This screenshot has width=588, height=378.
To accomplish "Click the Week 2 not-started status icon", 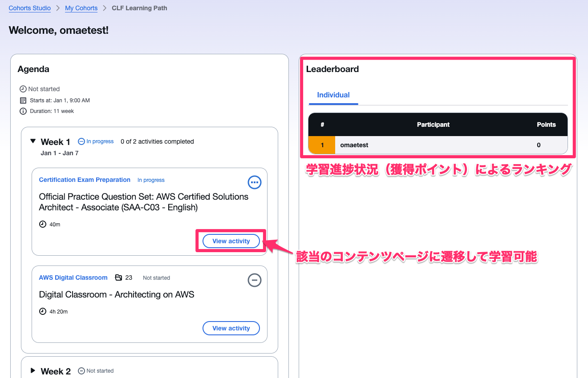I will click(x=81, y=371).
